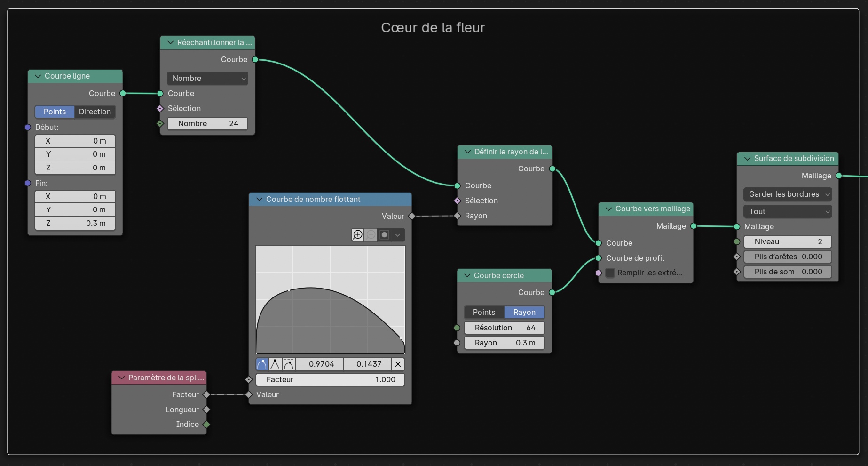Screen dimensions: 868x466
Task: Select the Rayon tab in Courbe cercle
Action: pos(524,312)
